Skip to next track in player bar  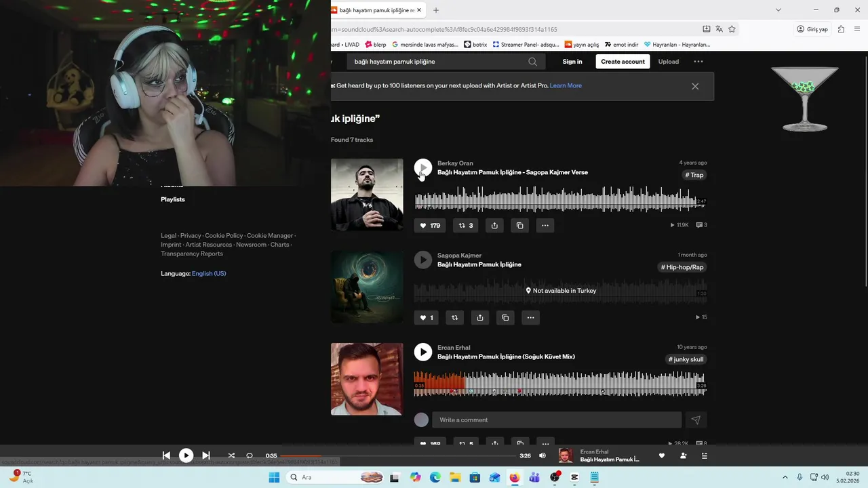pos(206,455)
